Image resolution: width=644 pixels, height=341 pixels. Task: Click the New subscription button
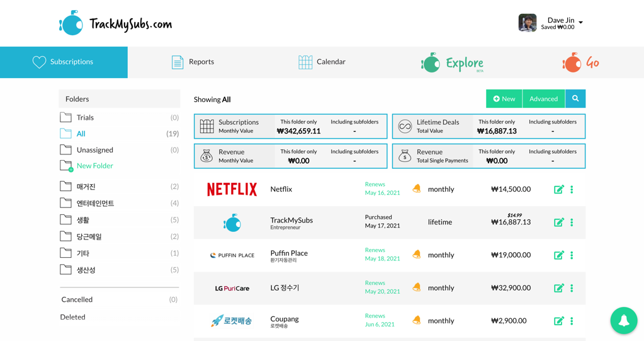504,99
